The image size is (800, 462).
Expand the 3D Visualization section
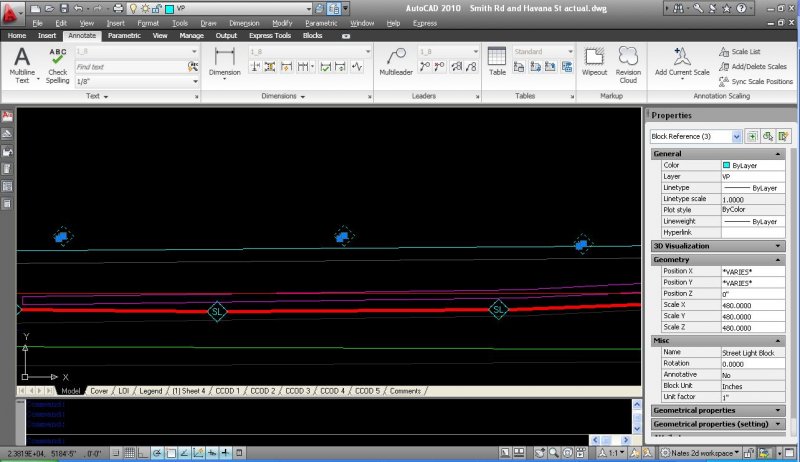click(x=778, y=246)
